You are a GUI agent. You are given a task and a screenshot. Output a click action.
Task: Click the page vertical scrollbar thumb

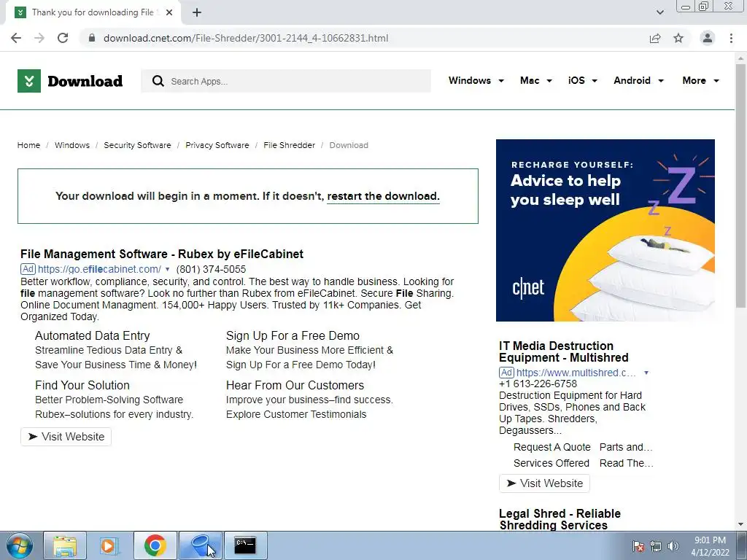pyautogui.click(x=741, y=186)
